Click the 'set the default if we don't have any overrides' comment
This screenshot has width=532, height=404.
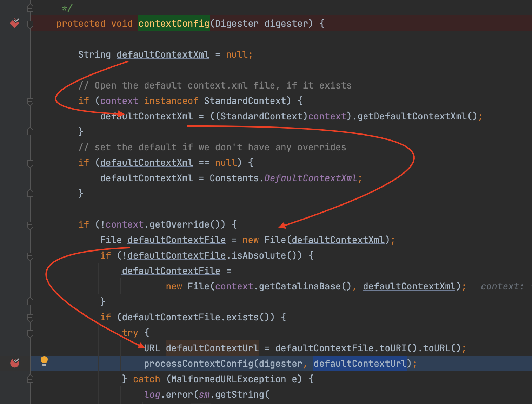(212, 147)
